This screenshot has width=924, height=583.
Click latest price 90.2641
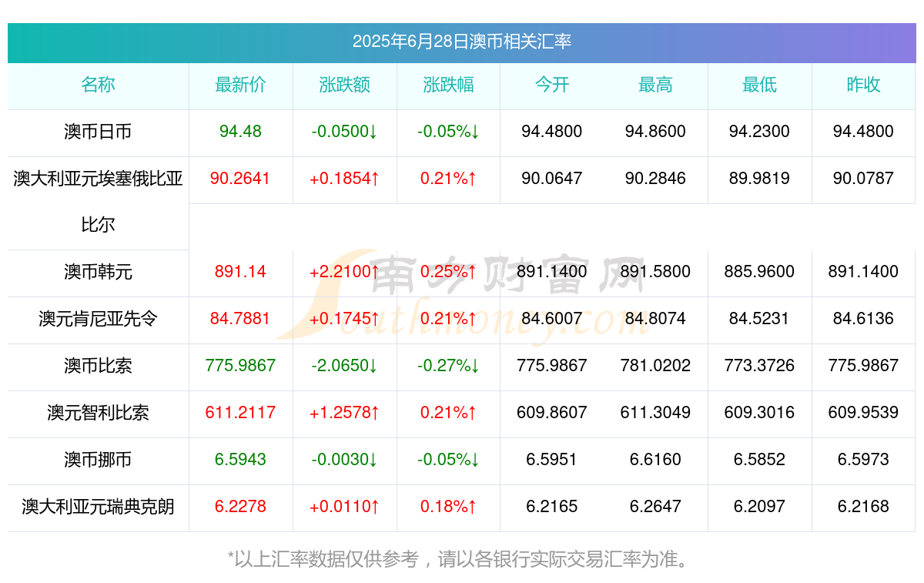240,179
